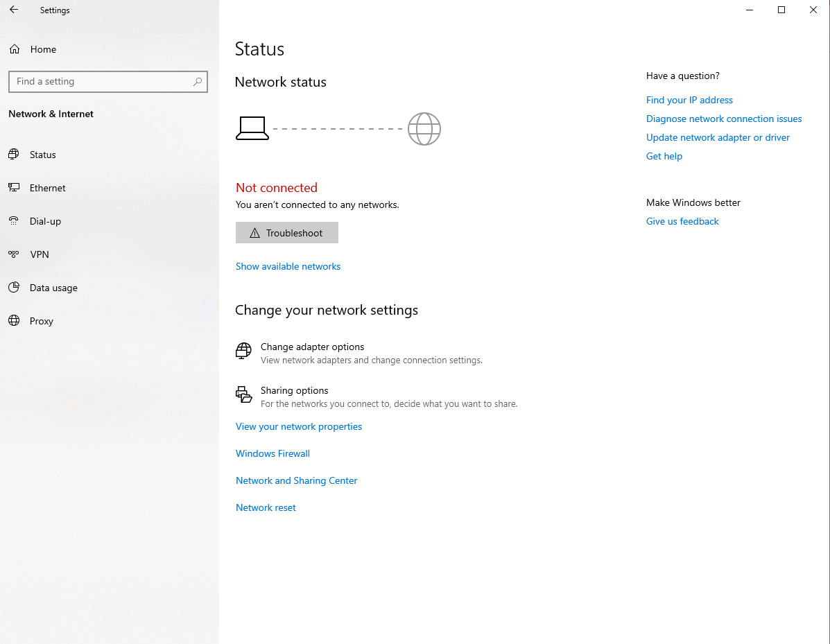Click the Get help link
This screenshot has width=830, height=644.
(x=664, y=156)
